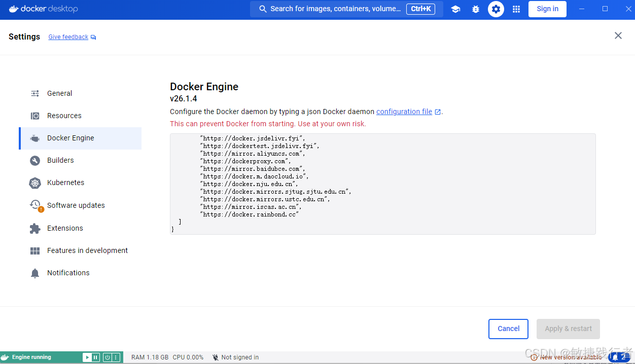The image size is (635, 364).
Task: Open the Learning Center graduation cap icon
Action: (x=455, y=9)
